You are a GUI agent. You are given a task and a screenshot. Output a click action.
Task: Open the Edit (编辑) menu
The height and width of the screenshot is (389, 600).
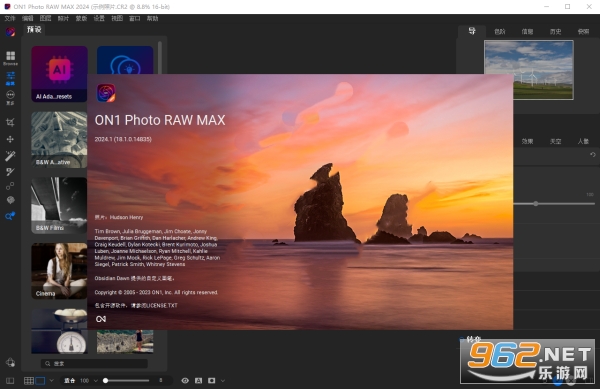[28, 18]
